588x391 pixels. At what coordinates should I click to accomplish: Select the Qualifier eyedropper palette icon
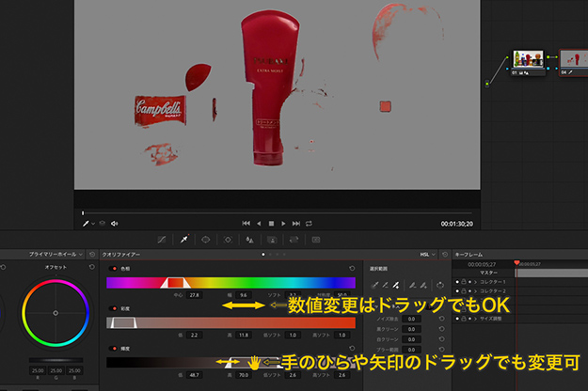pyautogui.click(x=183, y=240)
